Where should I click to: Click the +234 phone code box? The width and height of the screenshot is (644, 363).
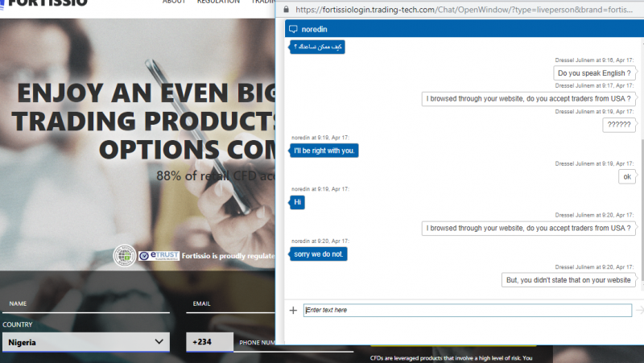(x=209, y=342)
